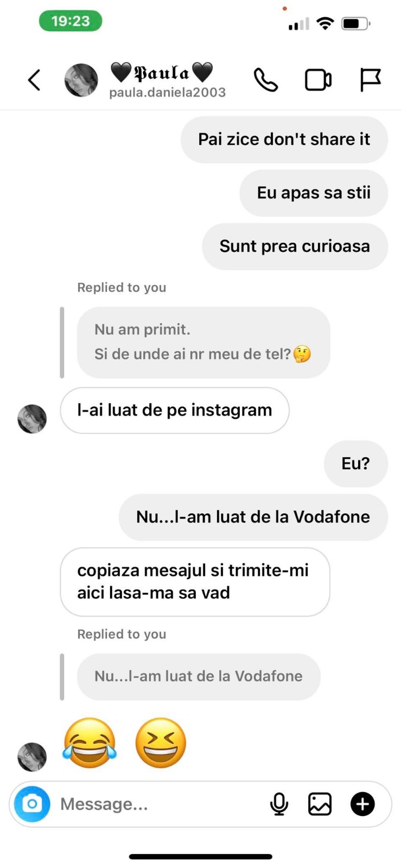Tap the crying laughing emoji message

point(90,743)
